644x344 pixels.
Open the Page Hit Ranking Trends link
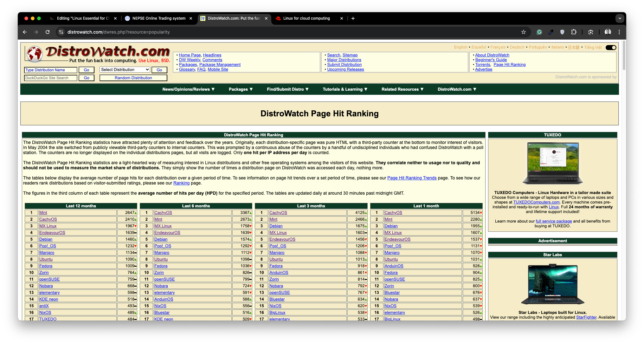(x=412, y=178)
